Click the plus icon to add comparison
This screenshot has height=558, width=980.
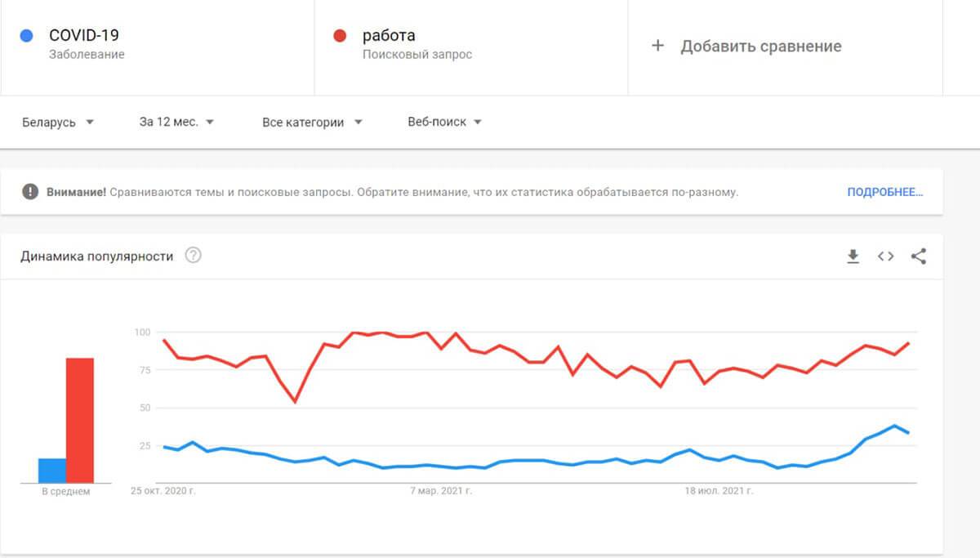[657, 46]
